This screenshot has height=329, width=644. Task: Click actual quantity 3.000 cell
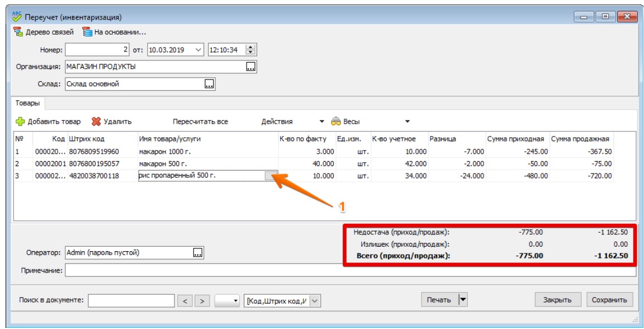307,152
